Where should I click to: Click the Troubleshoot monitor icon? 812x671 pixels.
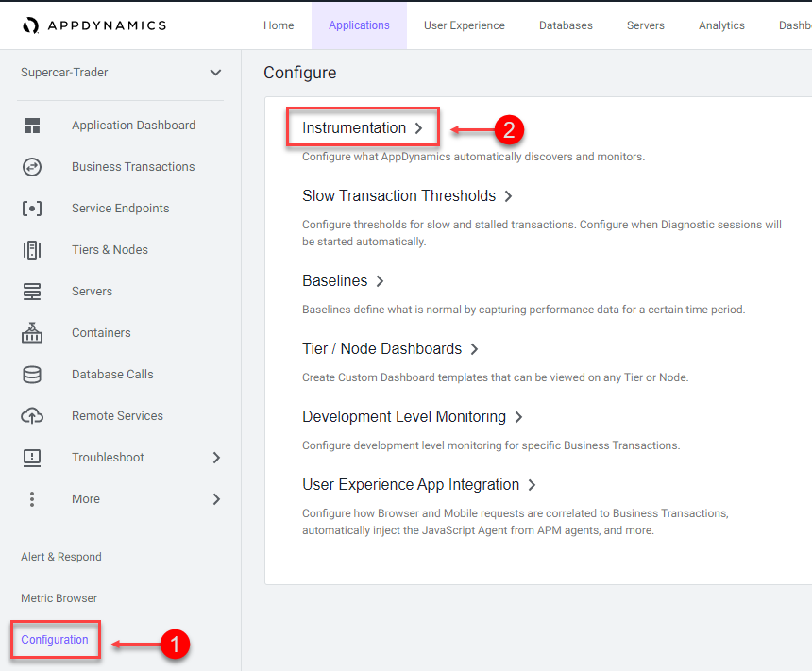click(x=32, y=457)
